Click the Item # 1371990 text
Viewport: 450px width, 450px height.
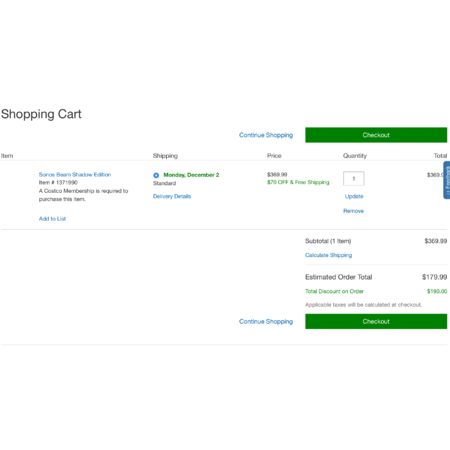(58, 182)
